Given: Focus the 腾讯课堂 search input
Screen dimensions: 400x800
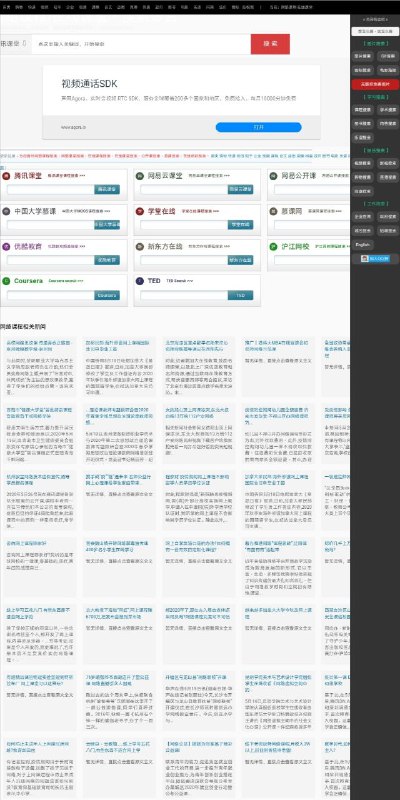Looking at the screenshot, I should click(51, 189).
